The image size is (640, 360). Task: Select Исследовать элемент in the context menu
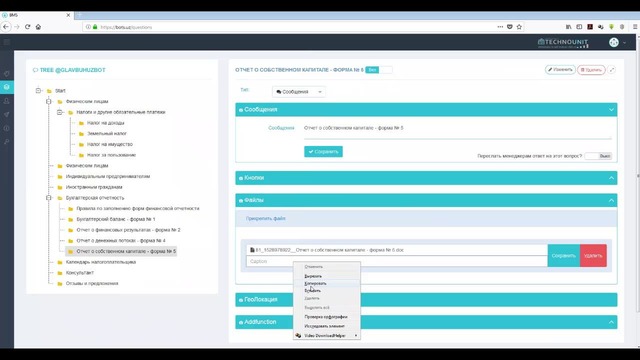pyautogui.click(x=324, y=326)
